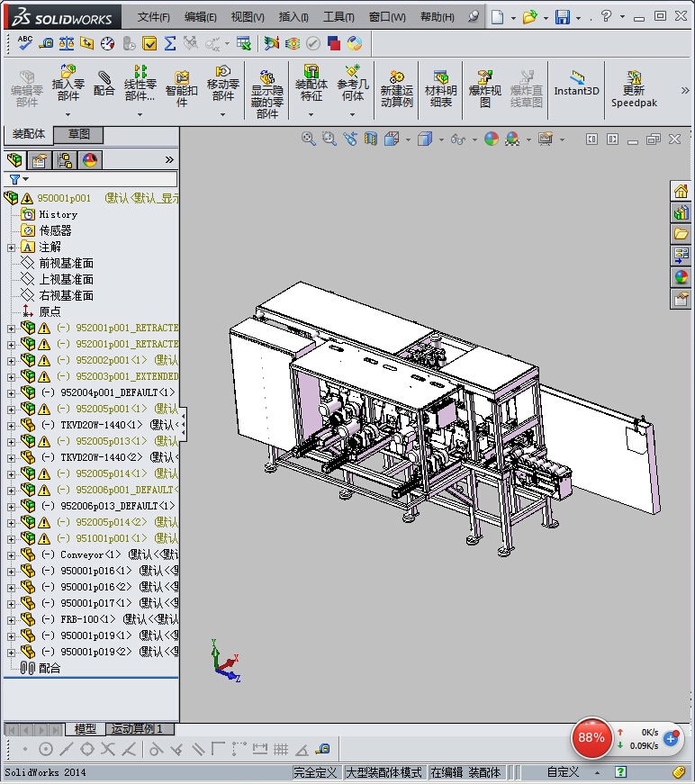Click status bar help question icon

point(620,772)
